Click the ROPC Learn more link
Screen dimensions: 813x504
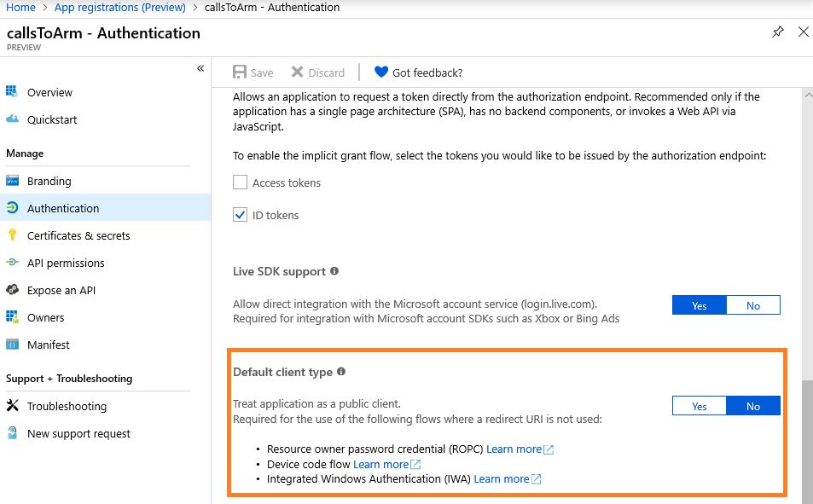514,449
